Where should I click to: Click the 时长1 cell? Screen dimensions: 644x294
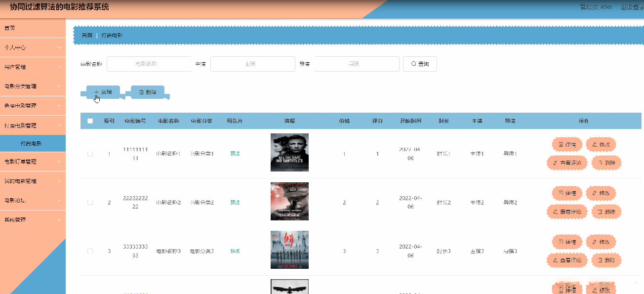(443, 154)
